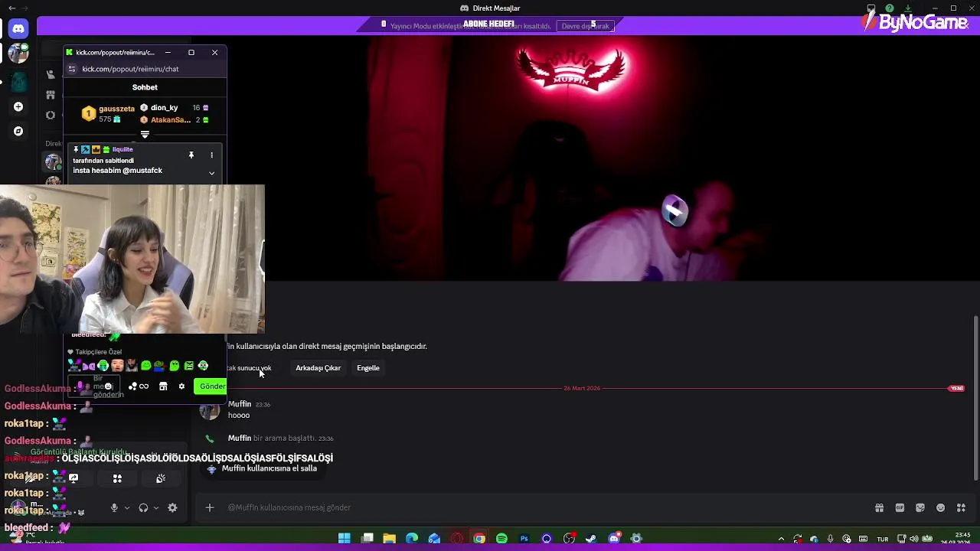Click chat scrollbar on right edge
Screen dimensions: 980x551
[975, 398]
